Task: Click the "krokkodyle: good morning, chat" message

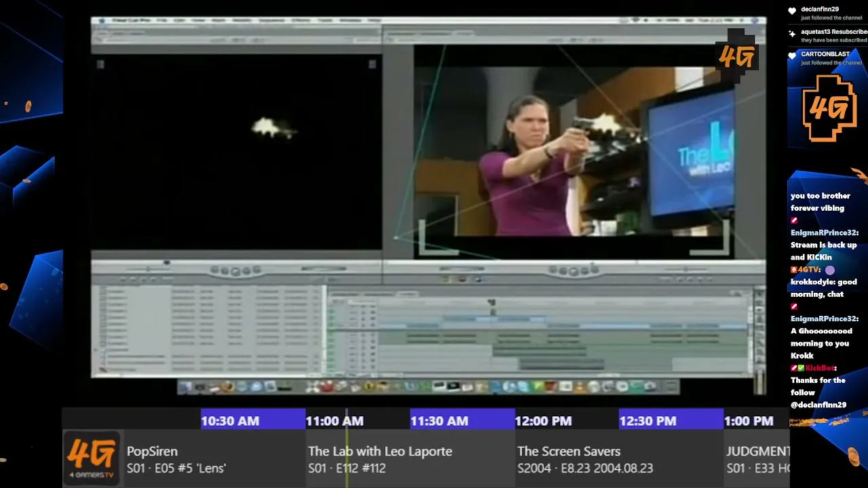Action: (824, 288)
